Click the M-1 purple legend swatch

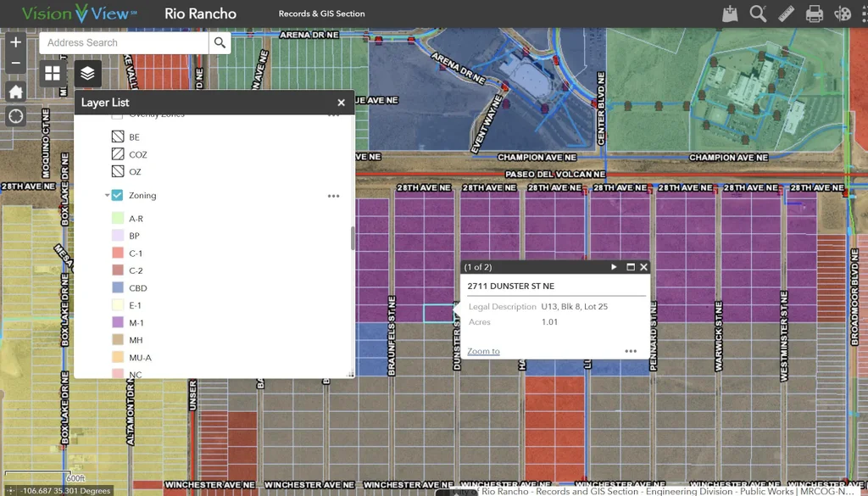(x=118, y=323)
